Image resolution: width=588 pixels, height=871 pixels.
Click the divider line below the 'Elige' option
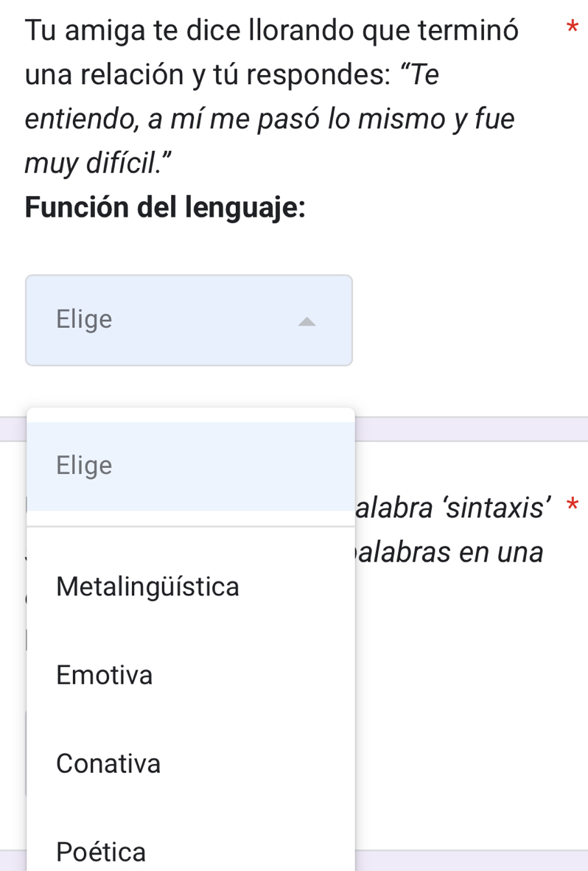[190, 526]
